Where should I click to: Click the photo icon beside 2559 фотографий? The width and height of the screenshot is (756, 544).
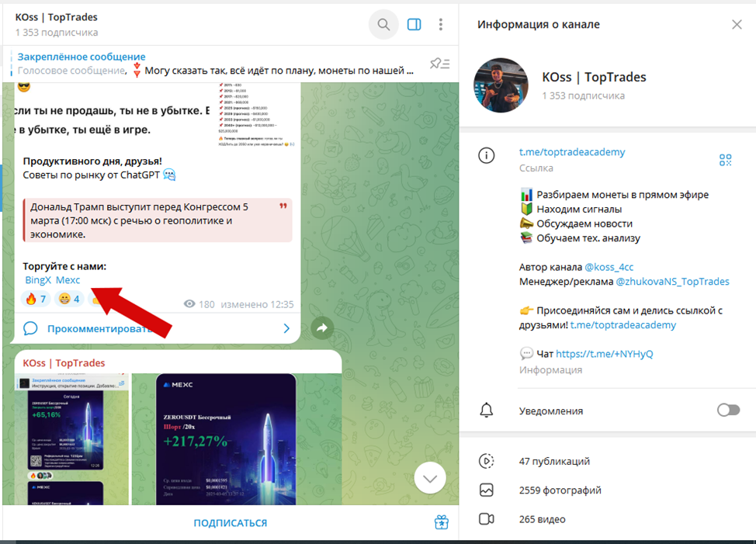(487, 490)
